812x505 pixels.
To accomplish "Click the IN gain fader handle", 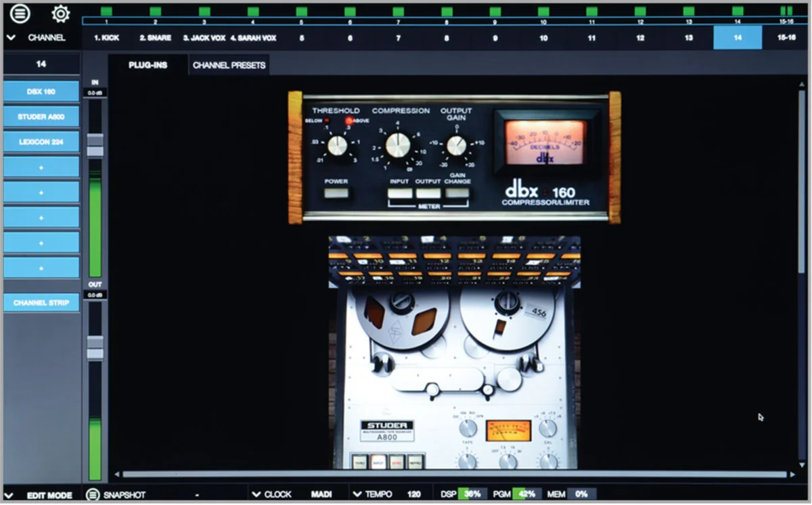I will coord(95,145).
